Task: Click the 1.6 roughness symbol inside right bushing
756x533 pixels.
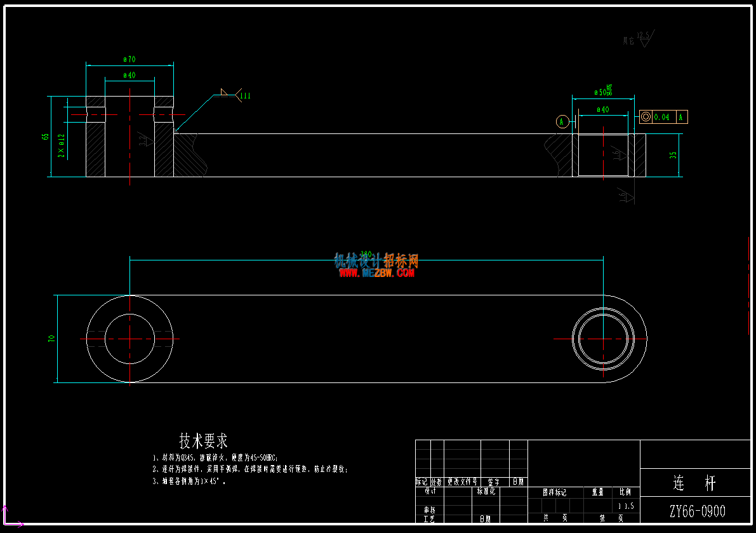Action: tap(619, 153)
